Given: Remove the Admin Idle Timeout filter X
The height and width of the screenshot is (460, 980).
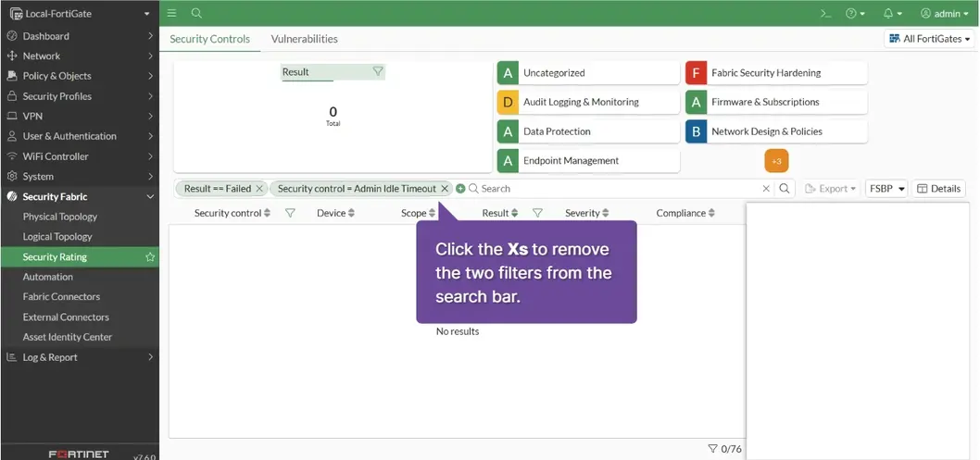Looking at the screenshot, I should pyautogui.click(x=445, y=189).
